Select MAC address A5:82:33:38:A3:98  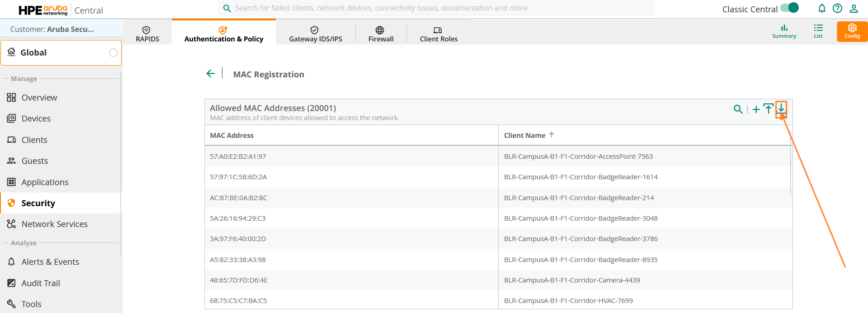point(238,259)
